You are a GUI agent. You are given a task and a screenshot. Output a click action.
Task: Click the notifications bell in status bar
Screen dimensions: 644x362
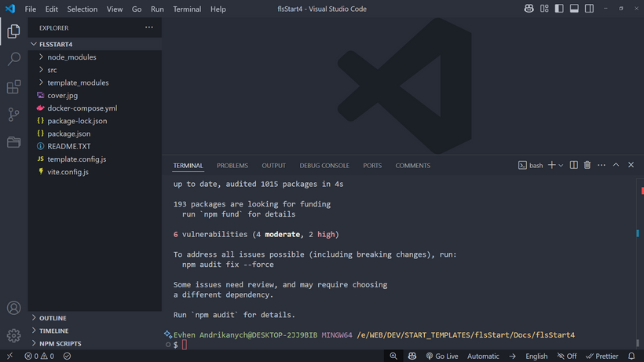pyautogui.click(x=631, y=356)
